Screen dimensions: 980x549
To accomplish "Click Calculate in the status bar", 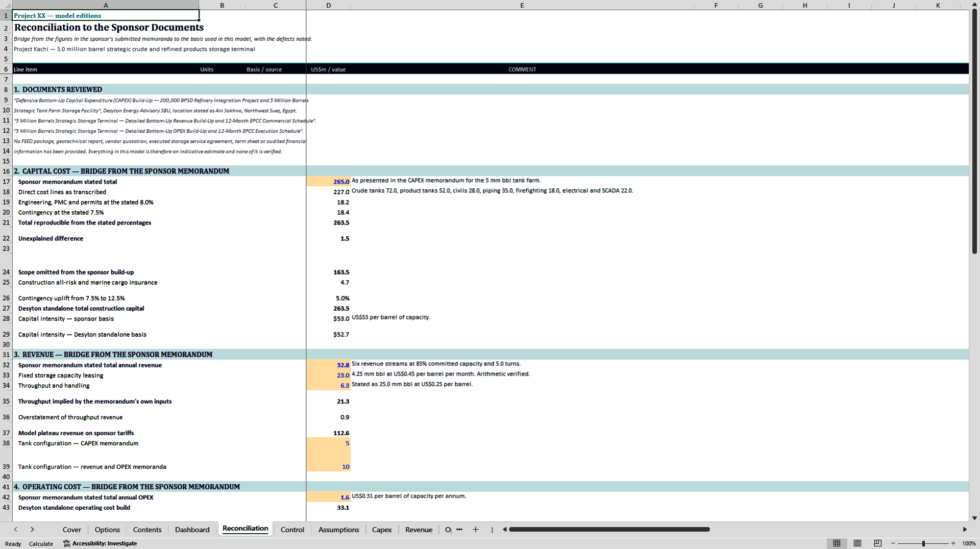I will (x=41, y=544).
